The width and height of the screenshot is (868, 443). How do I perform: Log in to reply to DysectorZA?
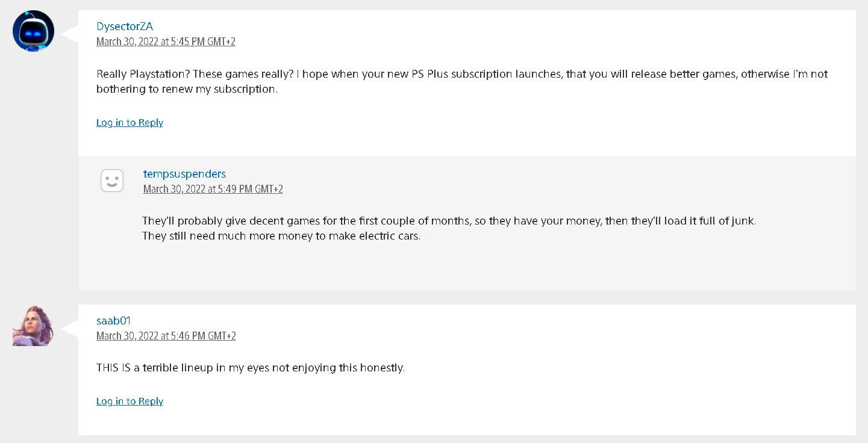[130, 123]
